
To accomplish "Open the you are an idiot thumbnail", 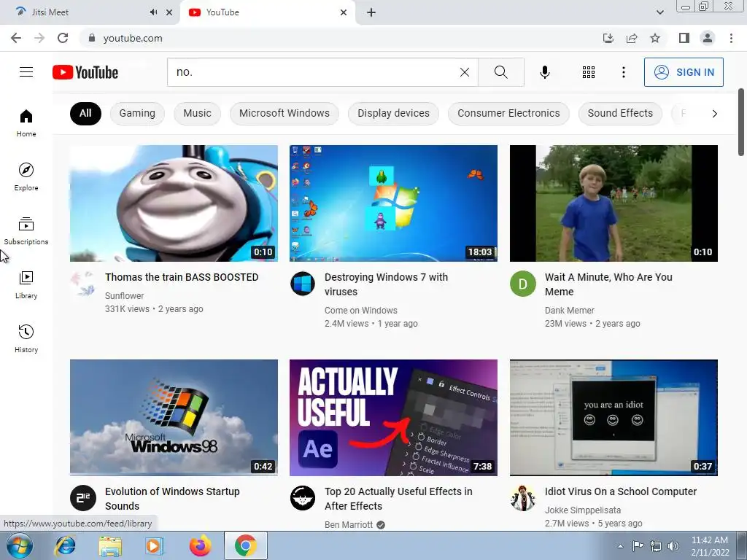I will (x=614, y=418).
